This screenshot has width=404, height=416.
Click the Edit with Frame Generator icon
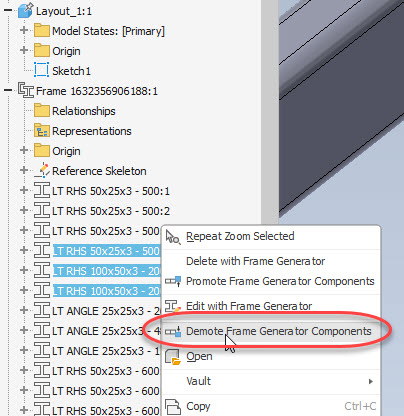173,306
